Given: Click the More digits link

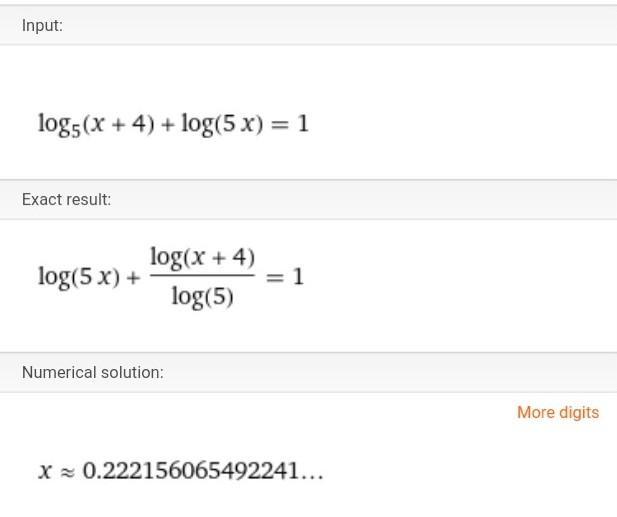Looking at the screenshot, I should [558, 413].
